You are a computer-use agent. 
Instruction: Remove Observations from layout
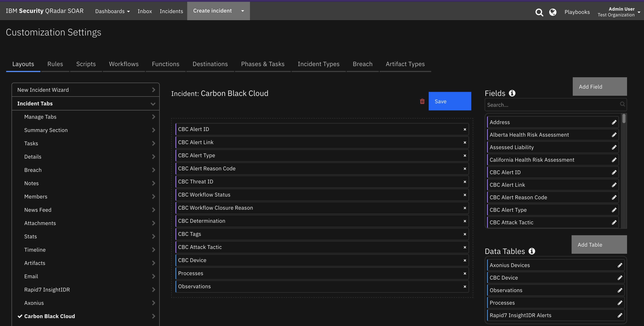point(465,287)
